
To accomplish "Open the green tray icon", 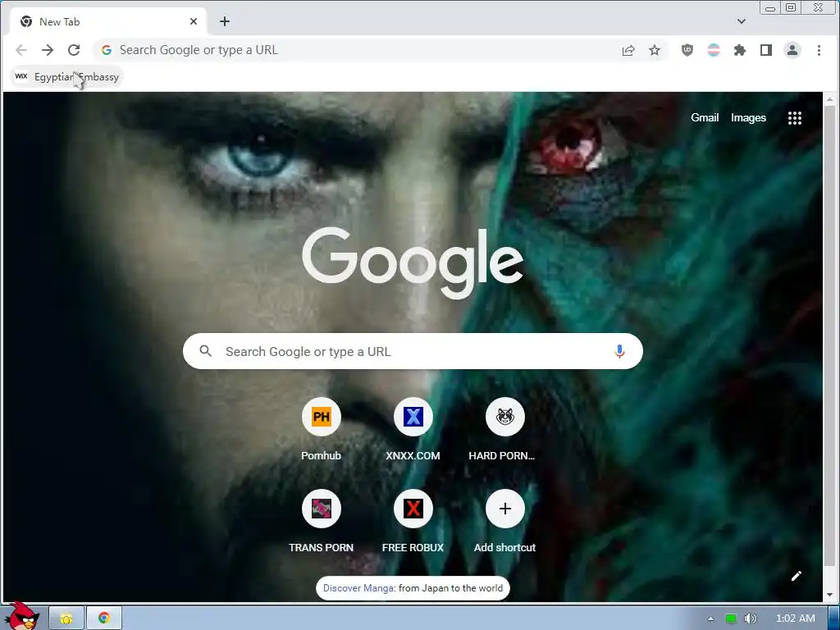I will pyautogui.click(x=730, y=619).
